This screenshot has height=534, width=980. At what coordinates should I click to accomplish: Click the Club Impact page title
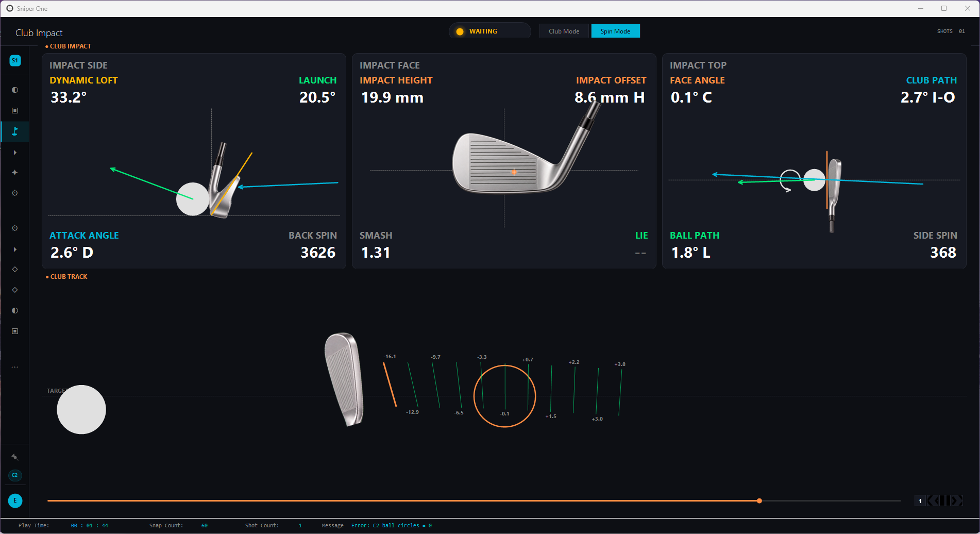tap(39, 33)
